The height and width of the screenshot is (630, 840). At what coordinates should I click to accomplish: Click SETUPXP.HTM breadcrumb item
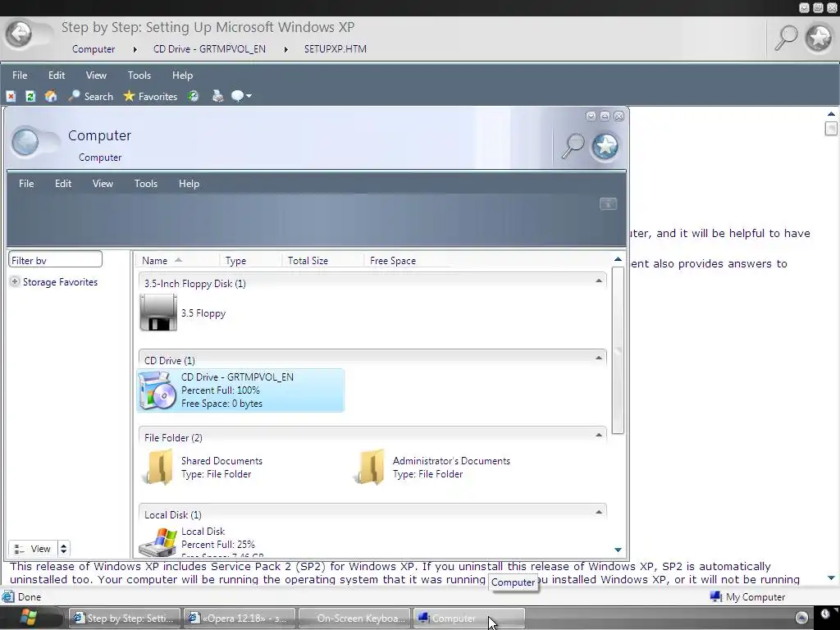click(x=336, y=49)
